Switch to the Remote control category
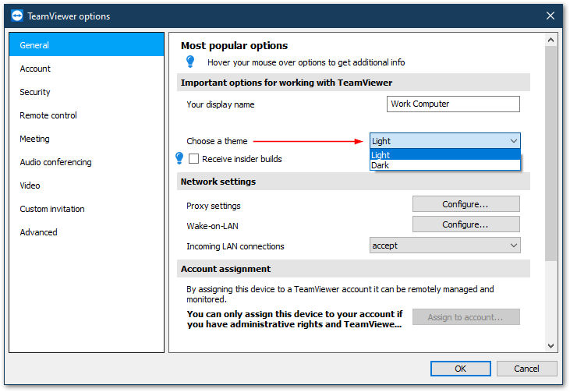 48,115
